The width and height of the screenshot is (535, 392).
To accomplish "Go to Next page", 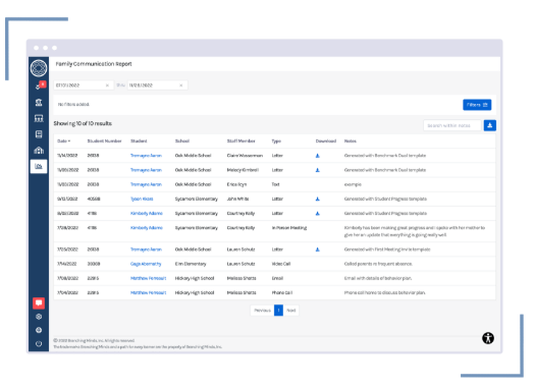I will [291, 310].
